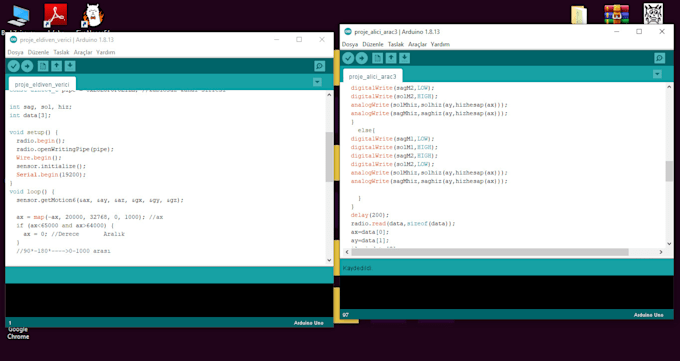Image resolution: width=680 pixels, height=361 pixels.
Task: Click 'int sag, sol, hiz;' code line
Action: point(40,106)
